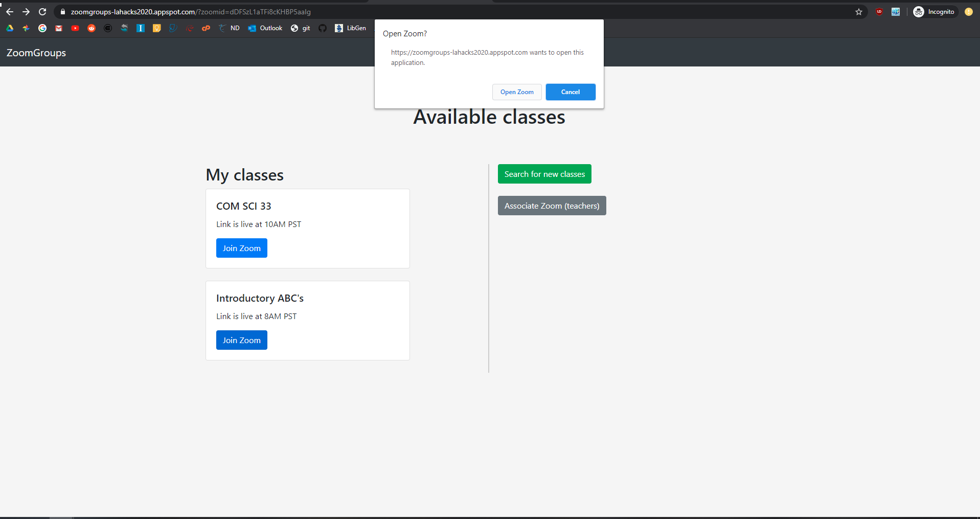Screen dimensions: 980x519
Task: Go forward with the browser forward arrow
Action: click(x=26, y=12)
